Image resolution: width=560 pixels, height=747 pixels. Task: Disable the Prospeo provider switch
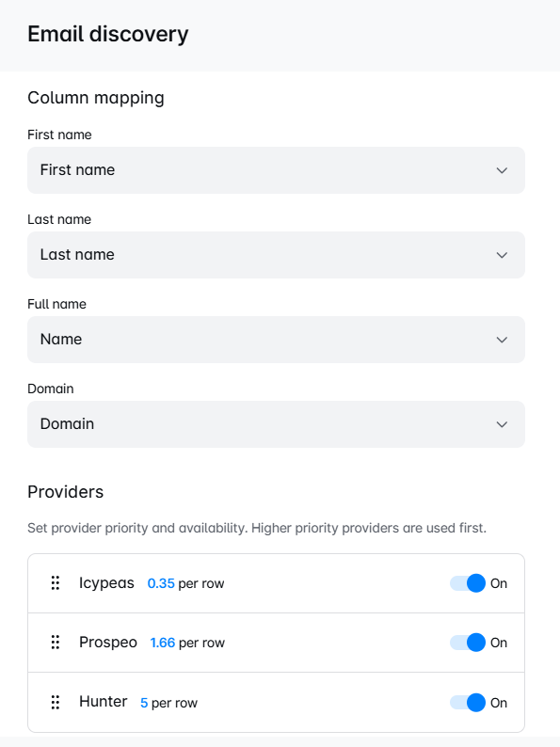pyautogui.click(x=468, y=643)
